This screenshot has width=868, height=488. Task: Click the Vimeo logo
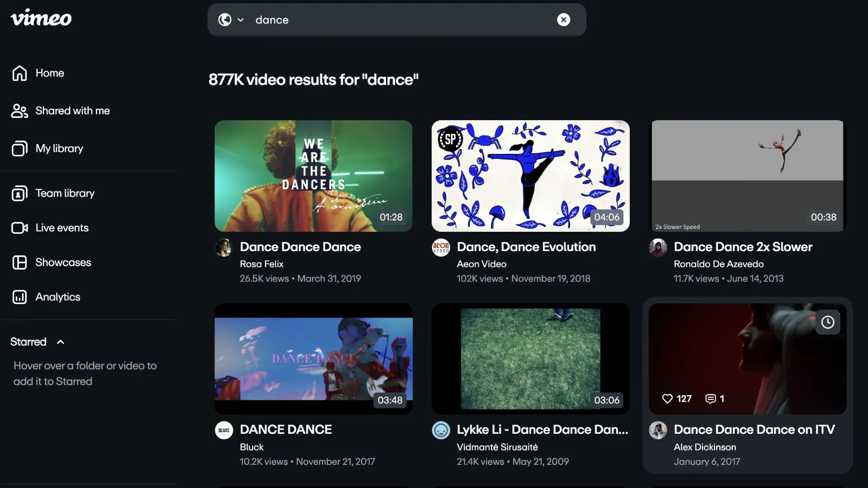pyautogui.click(x=41, y=18)
